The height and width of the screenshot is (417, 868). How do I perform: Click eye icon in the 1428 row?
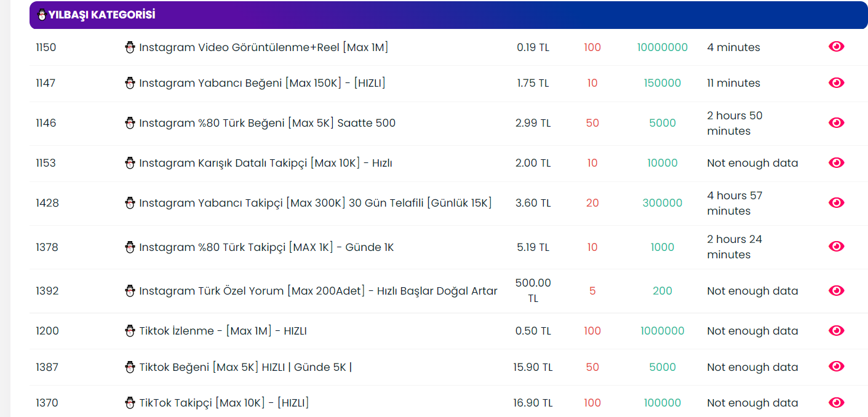click(x=836, y=203)
